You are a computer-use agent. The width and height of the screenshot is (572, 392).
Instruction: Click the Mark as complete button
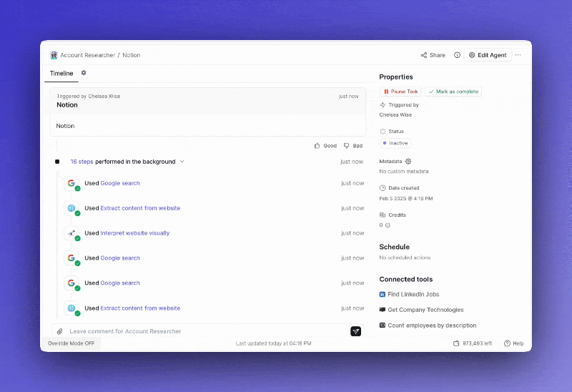[x=453, y=92]
